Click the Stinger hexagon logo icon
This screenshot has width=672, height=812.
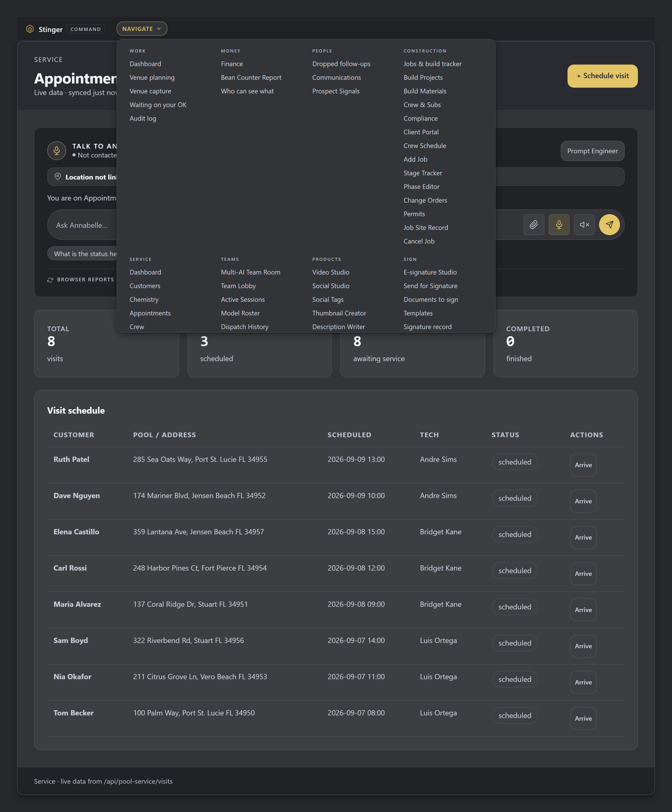point(30,29)
